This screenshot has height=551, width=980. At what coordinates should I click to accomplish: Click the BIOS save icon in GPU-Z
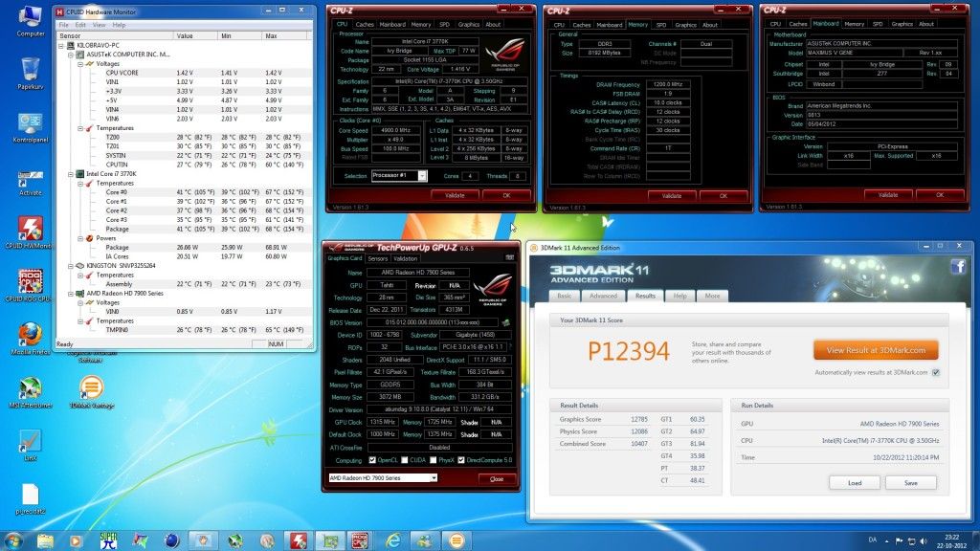[x=505, y=322]
